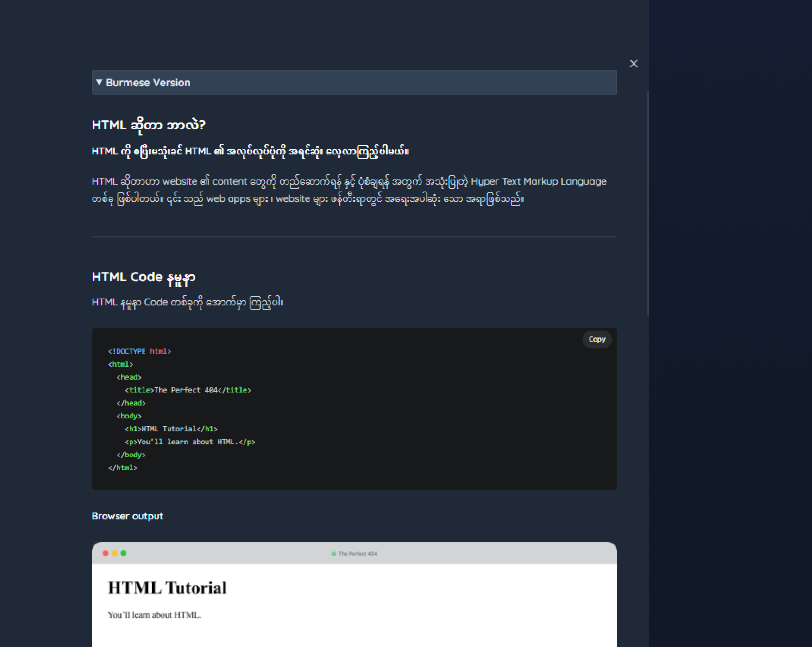Click the opening '<head>' code line
The image size is (812, 647).
129,377
